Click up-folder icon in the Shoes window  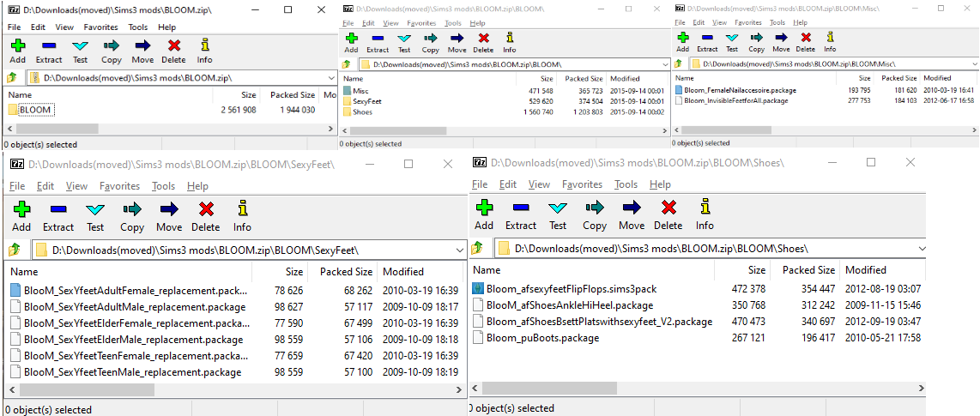click(x=477, y=248)
